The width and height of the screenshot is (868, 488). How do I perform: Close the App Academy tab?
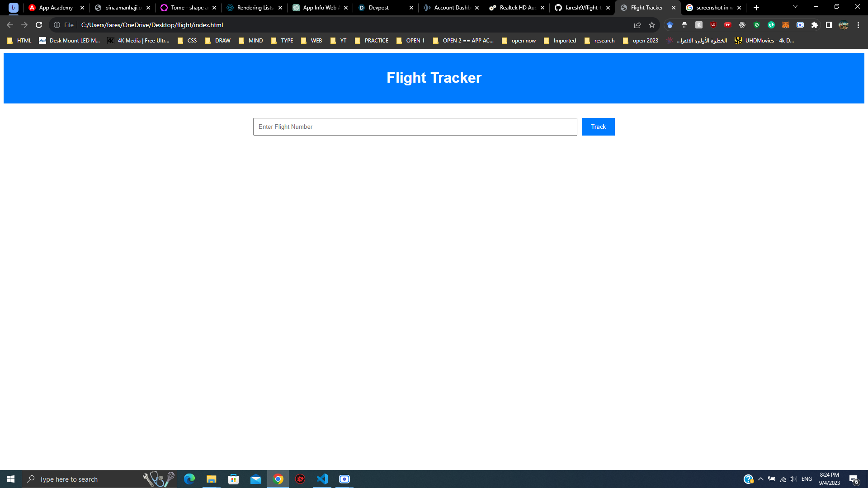click(82, 8)
